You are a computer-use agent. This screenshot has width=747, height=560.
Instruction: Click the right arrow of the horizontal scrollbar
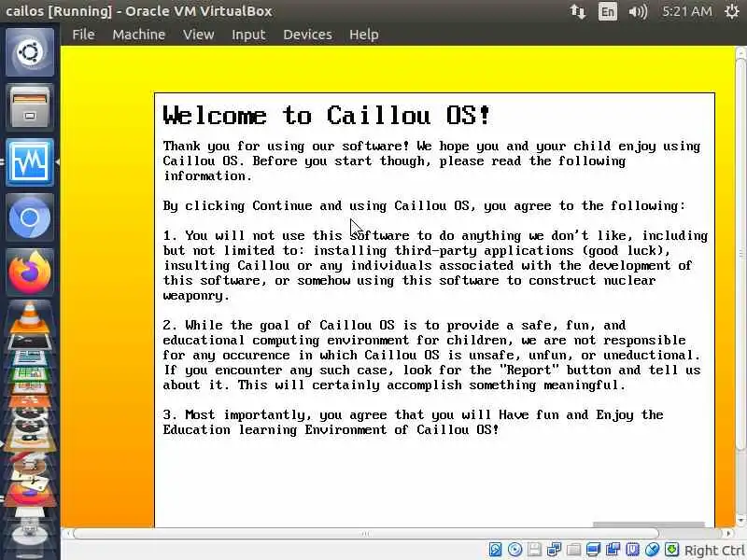click(x=729, y=533)
